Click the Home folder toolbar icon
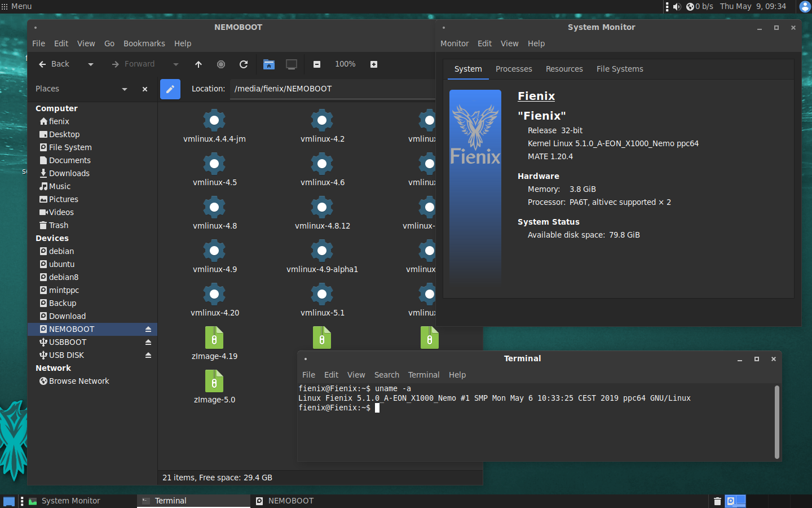The height and width of the screenshot is (508, 812). tap(269, 64)
